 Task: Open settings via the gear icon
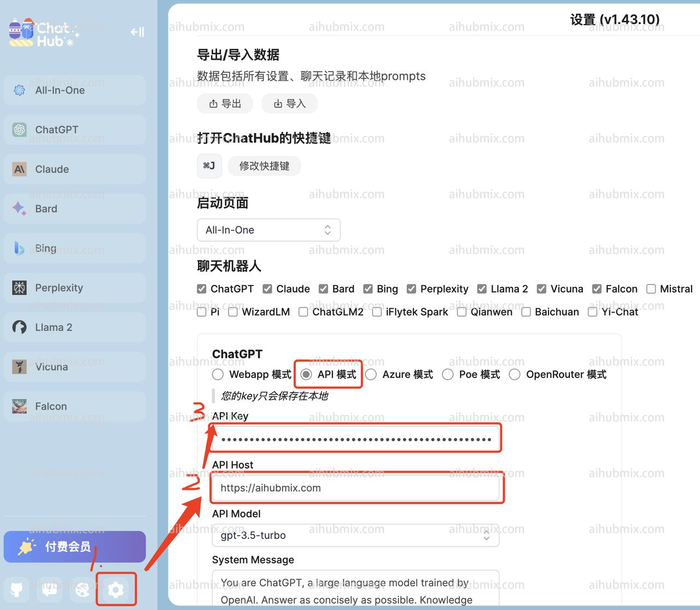pyautogui.click(x=115, y=589)
